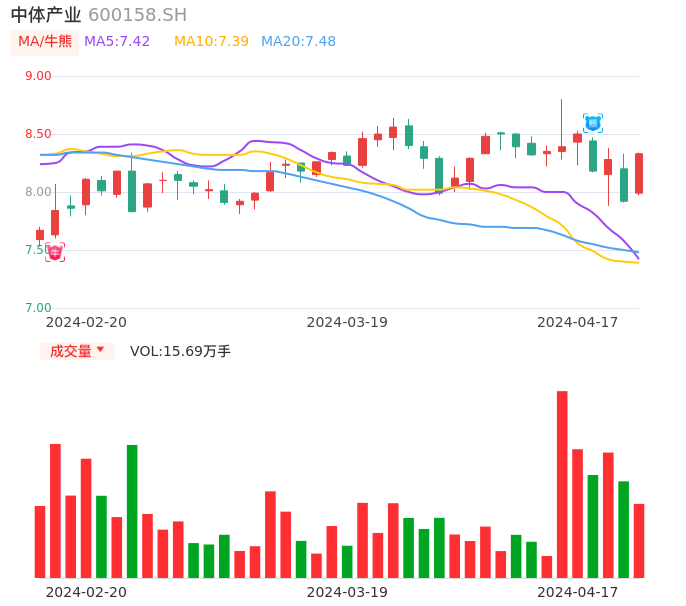The image size is (686, 606).
Task: Select the MA/牛熊 indicator tab
Action: pyautogui.click(x=45, y=42)
